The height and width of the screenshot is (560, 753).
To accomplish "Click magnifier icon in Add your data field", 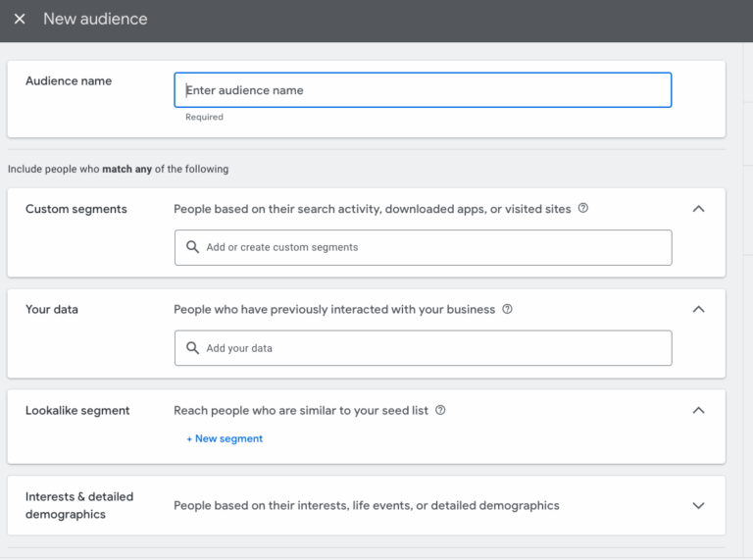I will click(x=193, y=348).
